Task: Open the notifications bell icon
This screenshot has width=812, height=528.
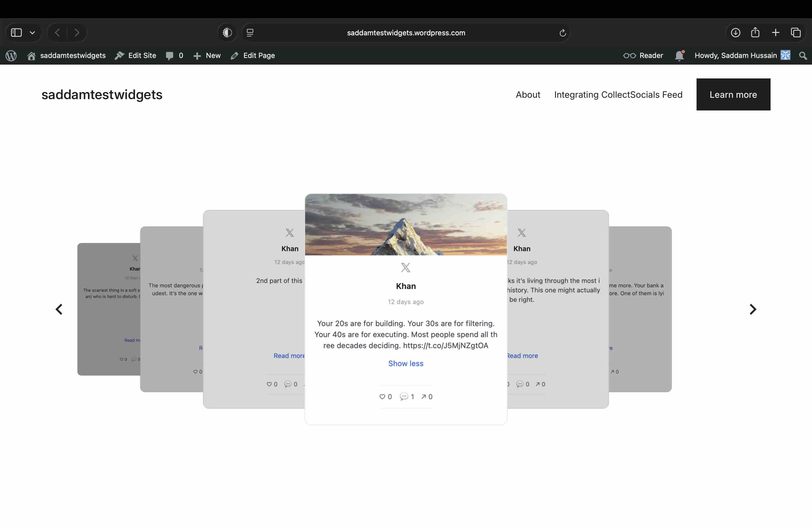Action: point(680,56)
